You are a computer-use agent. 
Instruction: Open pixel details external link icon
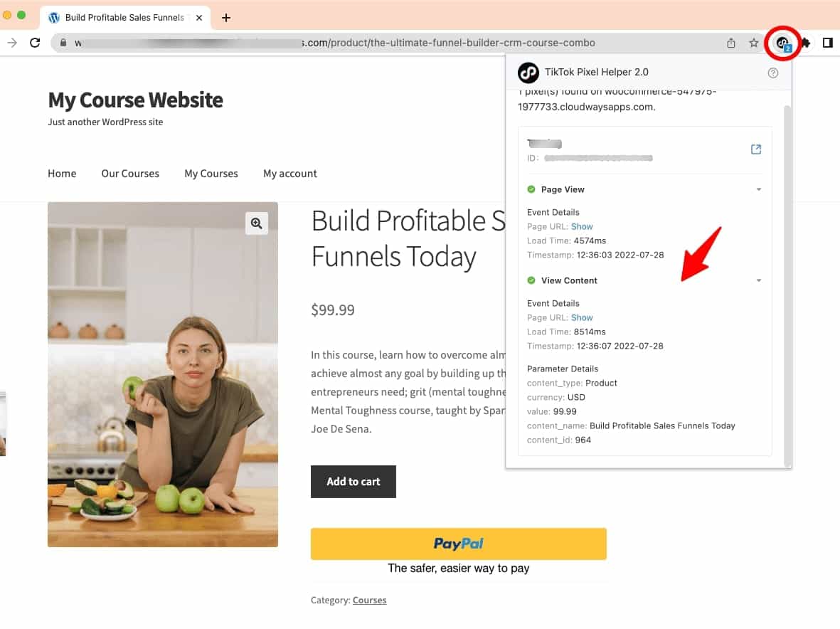point(756,149)
